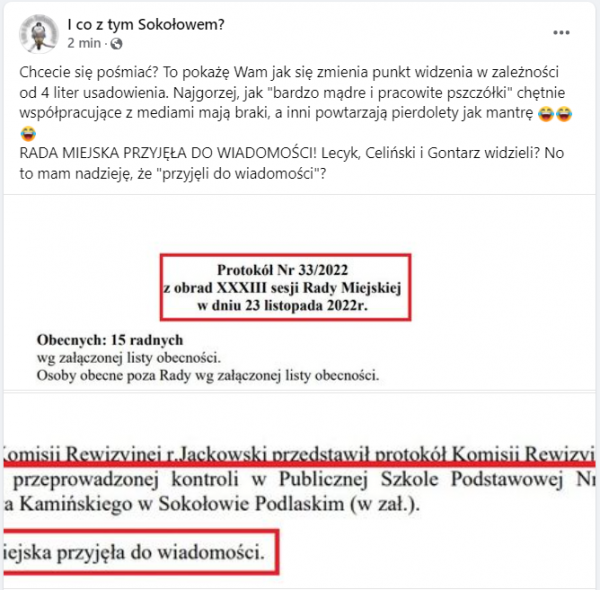Click the post text "Chcecie się pośmiać?"
The width and height of the screenshot is (600, 590).
coord(89,72)
